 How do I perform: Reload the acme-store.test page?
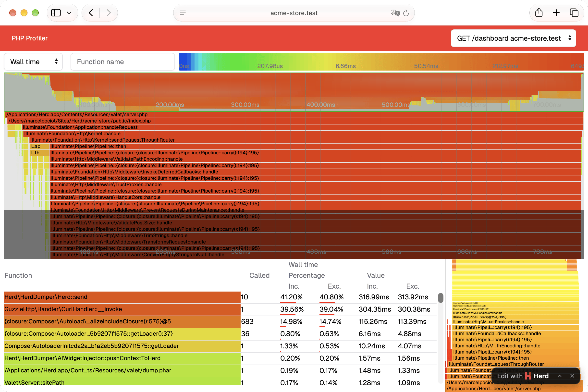click(x=406, y=13)
